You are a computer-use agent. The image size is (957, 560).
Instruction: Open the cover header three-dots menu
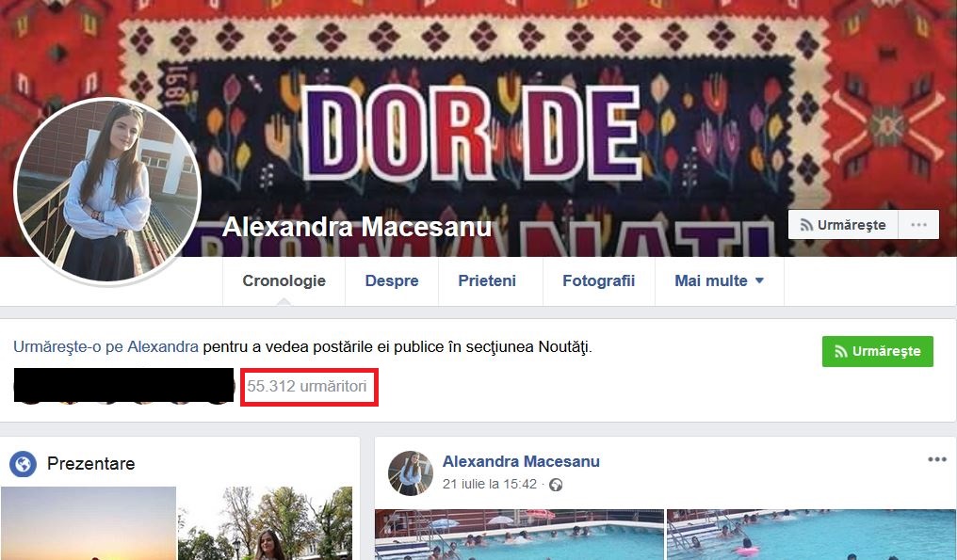tap(918, 225)
